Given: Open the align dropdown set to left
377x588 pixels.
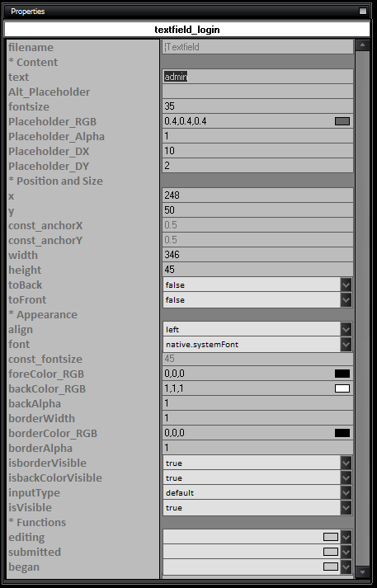Looking at the screenshot, I should click(x=257, y=330).
